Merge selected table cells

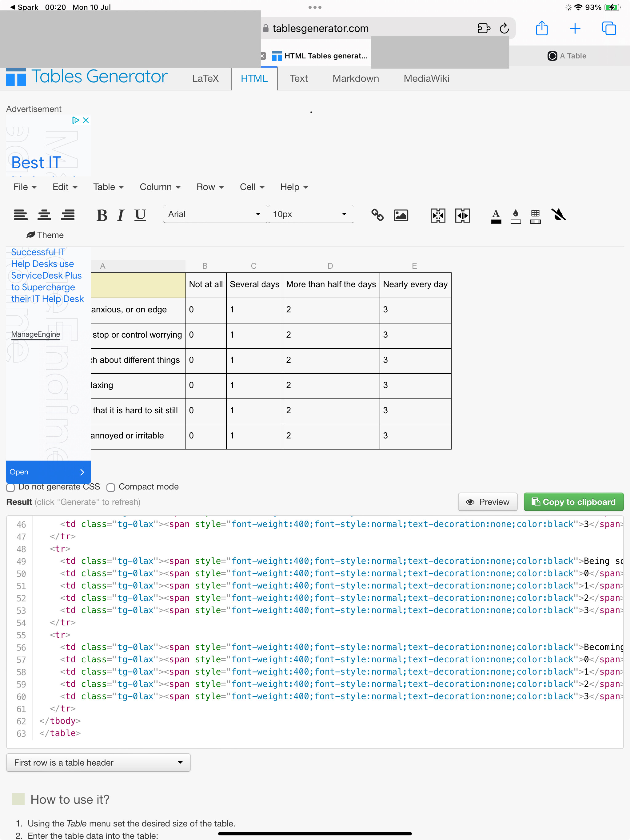click(x=438, y=215)
